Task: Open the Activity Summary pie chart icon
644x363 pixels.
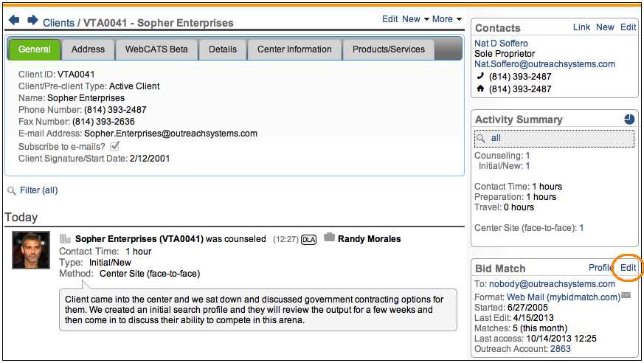Action: [629, 120]
